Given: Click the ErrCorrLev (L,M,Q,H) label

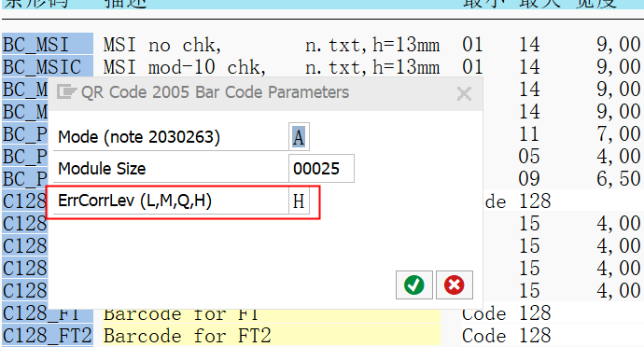Looking at the screenshot, I should coord(134,201).
